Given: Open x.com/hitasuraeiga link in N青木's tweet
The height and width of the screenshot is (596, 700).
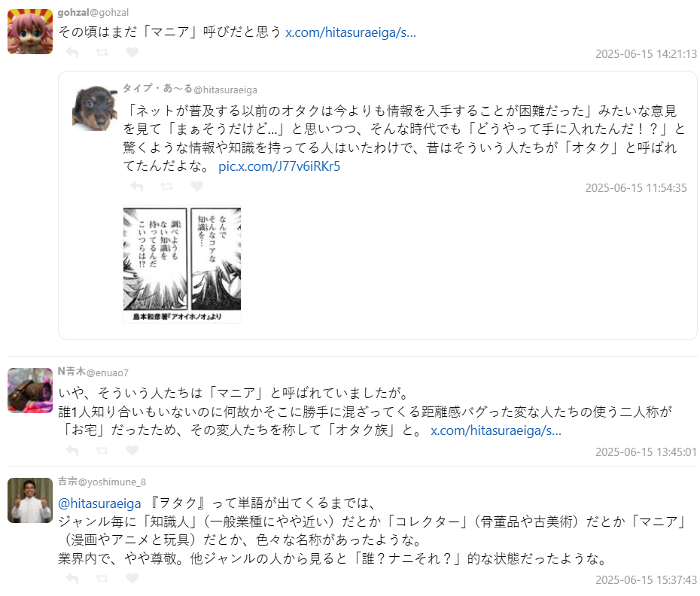Looking at the screenshot, I should 496,430.
